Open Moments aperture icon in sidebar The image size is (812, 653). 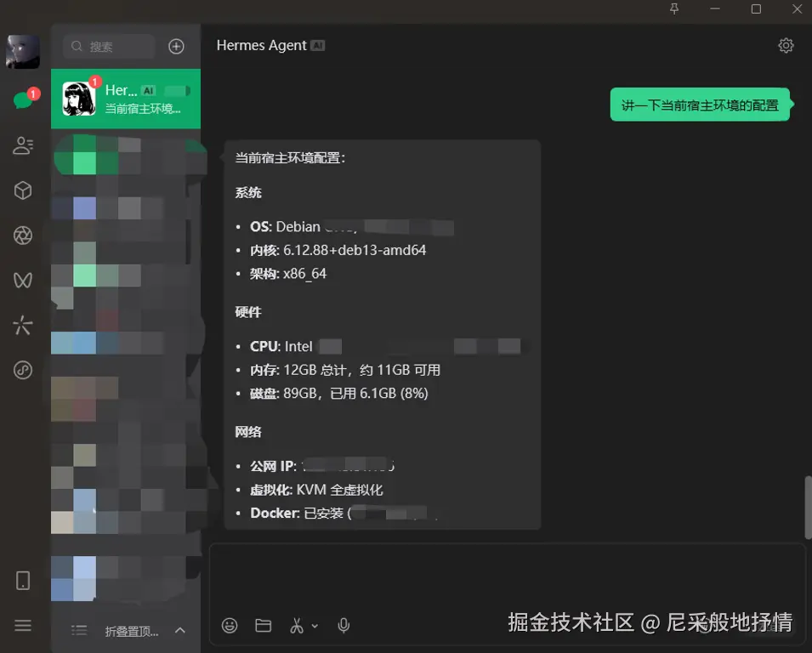[x=23, y=236]
